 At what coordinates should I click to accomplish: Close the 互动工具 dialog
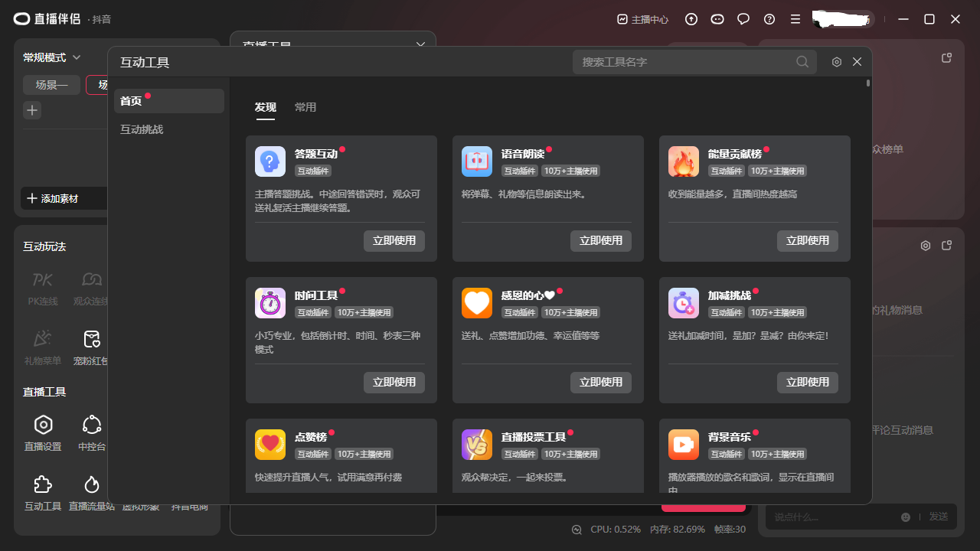(857, 62)
